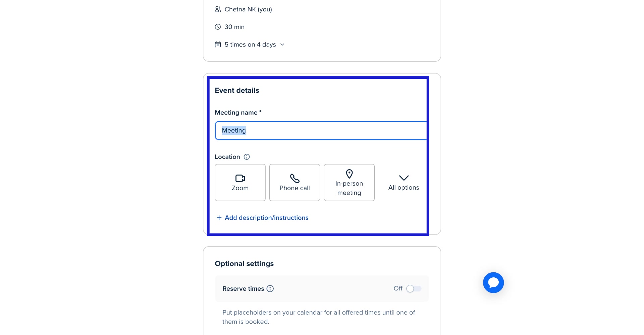
Task: Expand All options for location
Action: click(404, 183)
